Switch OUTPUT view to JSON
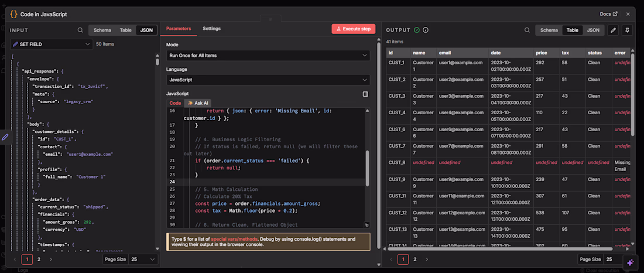Image resolution: width=644 pixels, height=273 pixels. coord(593,30)
